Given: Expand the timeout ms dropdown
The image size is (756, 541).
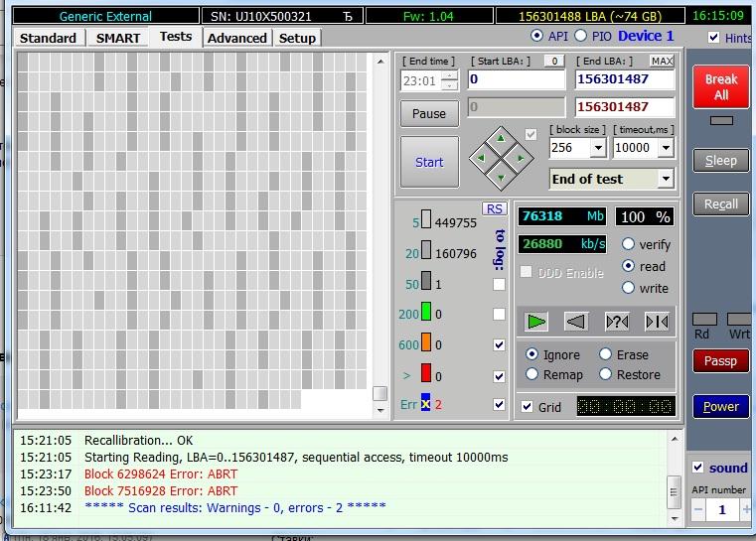Looking at the screenshot, I should coord(665,148).
